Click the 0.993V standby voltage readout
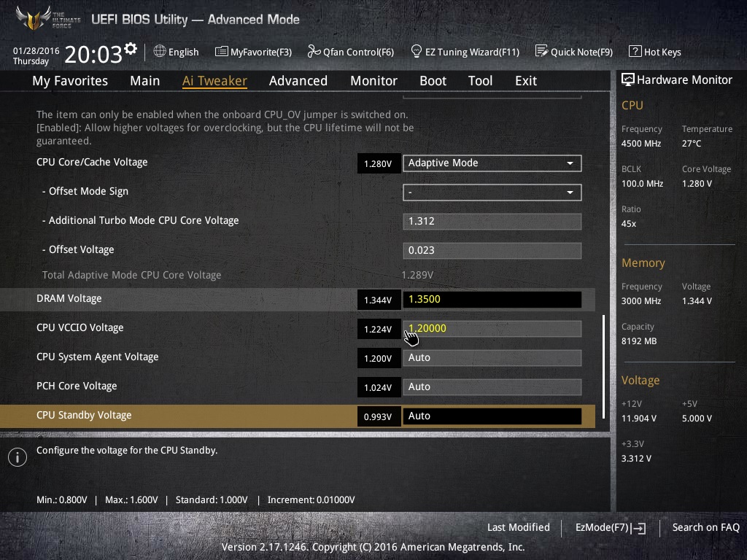747x560 pixels. (379, 416)
